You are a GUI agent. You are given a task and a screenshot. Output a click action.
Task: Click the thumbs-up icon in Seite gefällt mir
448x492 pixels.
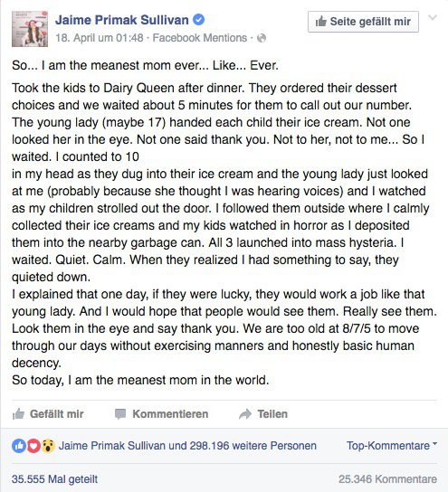[321, 22]
